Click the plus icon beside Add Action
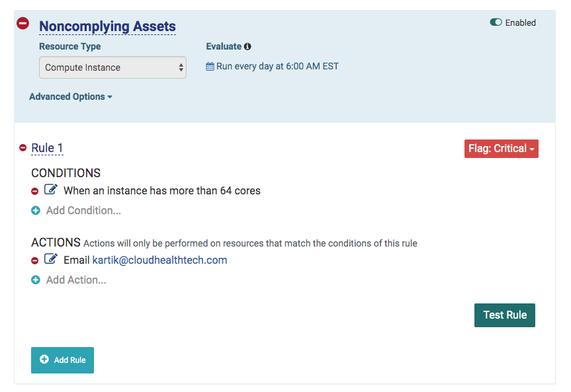The height and width of the screenshot is (392, 571). (x=36, y=280)
